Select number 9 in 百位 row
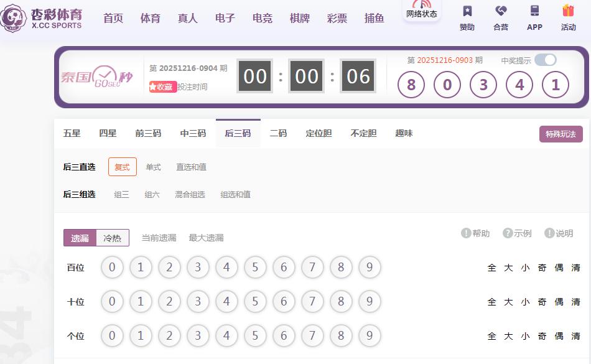 (370, 267)
